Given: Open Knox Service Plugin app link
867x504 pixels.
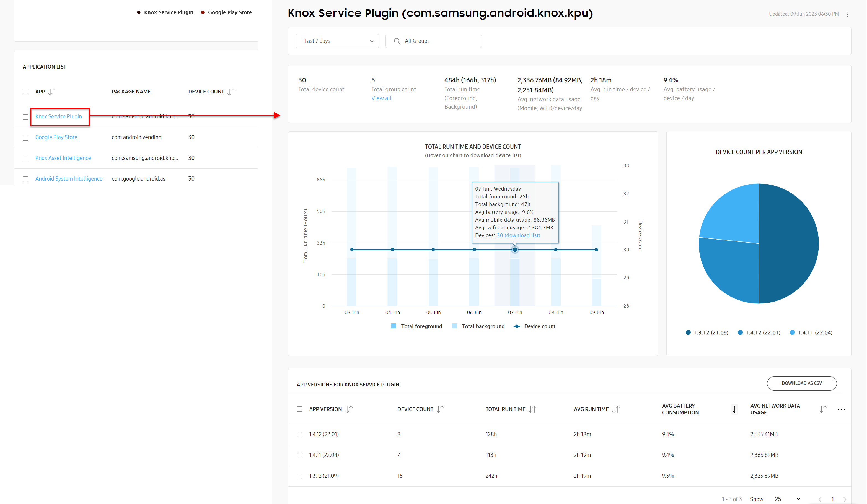Looking at the screenshot, I should (58, 116).
